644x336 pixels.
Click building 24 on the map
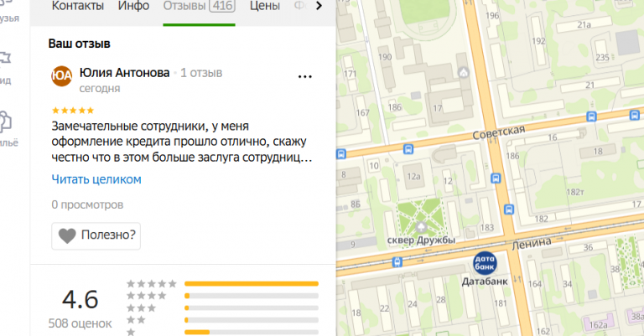coord(413,304)
